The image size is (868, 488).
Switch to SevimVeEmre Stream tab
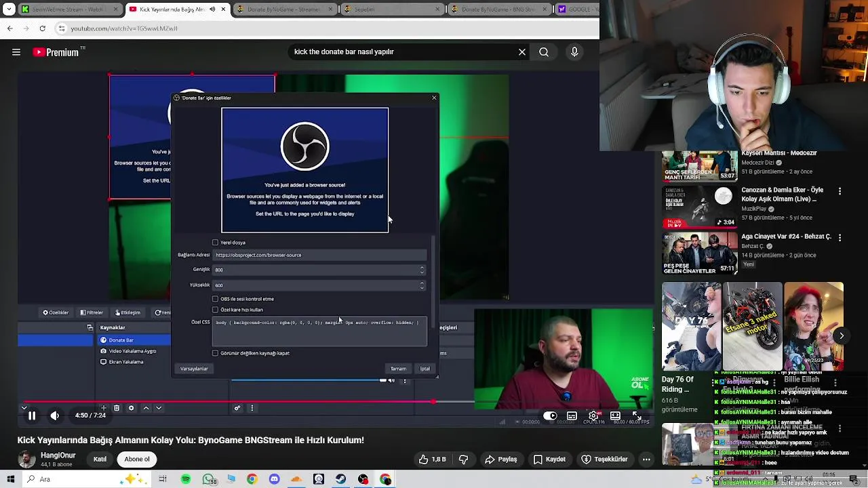click(x=70, y=9)
